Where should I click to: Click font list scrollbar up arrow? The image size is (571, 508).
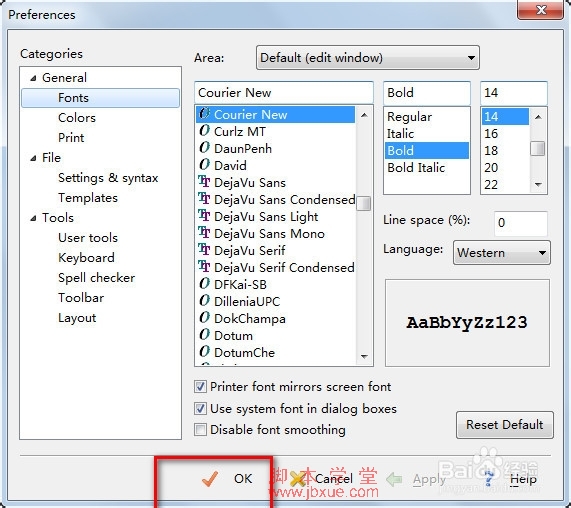pyautogui.click(x=364, y=115)
